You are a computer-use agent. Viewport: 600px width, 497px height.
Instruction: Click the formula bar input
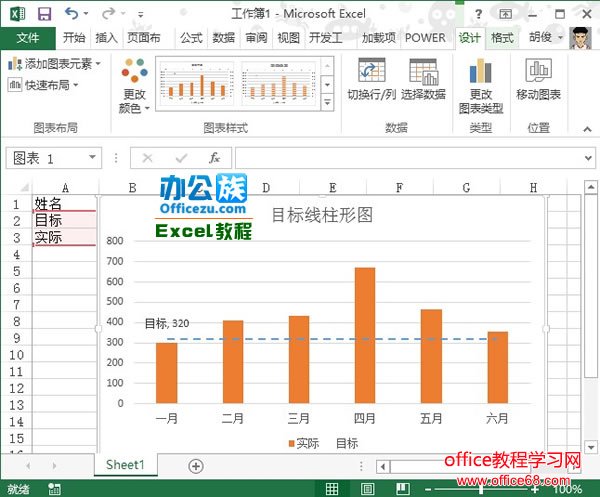[408, 158]
